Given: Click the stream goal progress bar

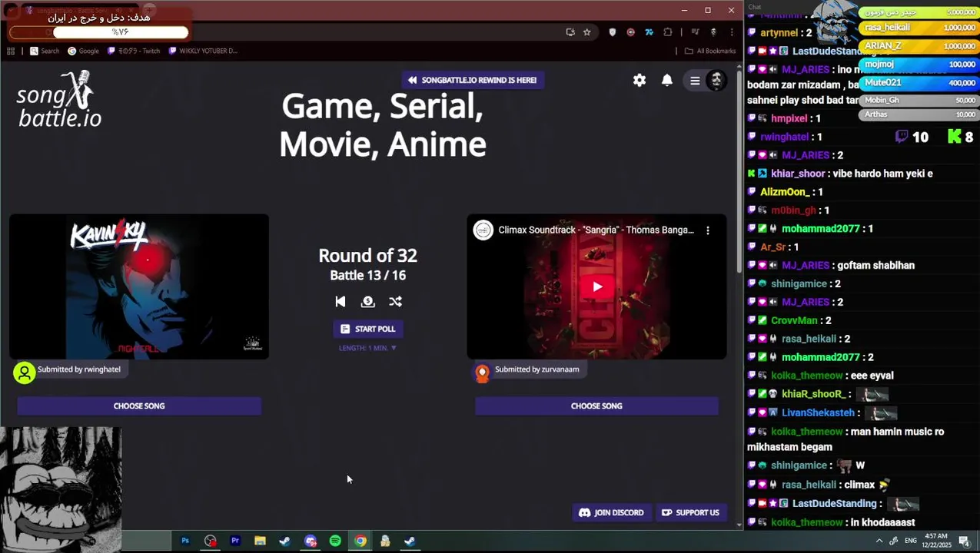Looking at the screenshot, I should click(x=98, y=32).
